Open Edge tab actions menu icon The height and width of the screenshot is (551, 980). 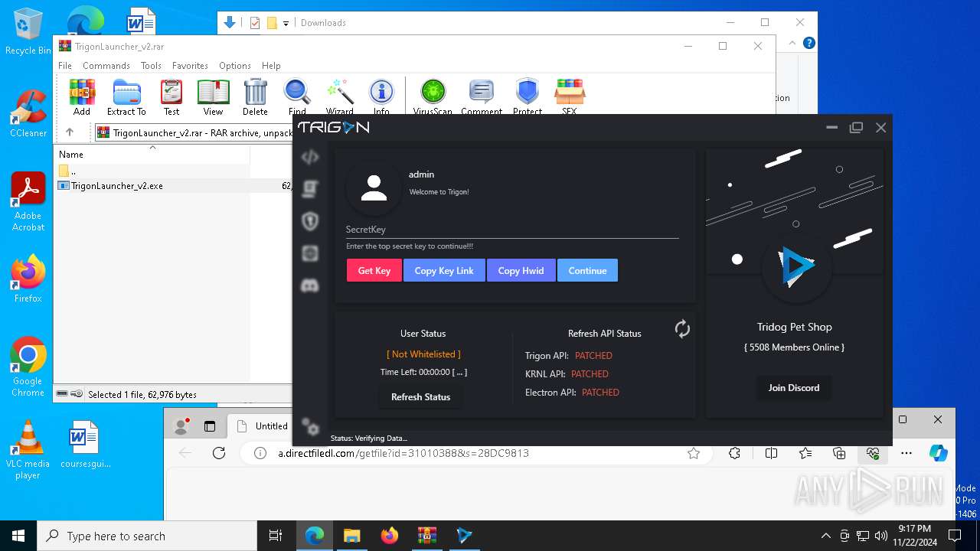coord(210,426)
